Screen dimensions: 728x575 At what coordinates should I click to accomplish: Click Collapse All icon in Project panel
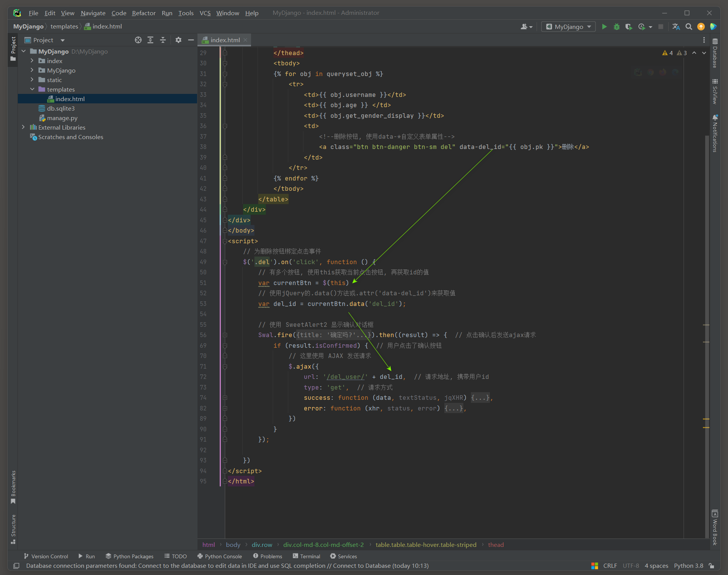[x=163, y=40]
